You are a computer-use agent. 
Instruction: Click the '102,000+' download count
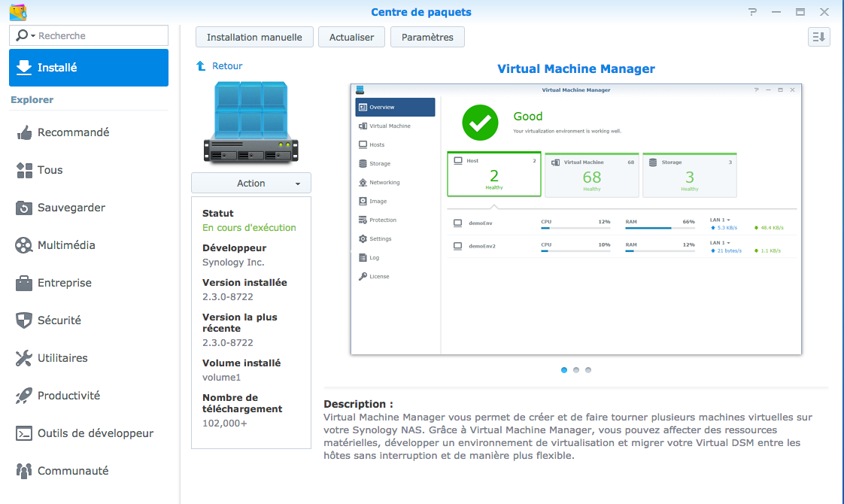point(224,424)
